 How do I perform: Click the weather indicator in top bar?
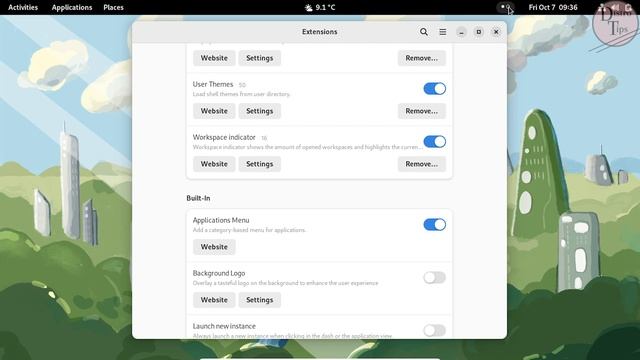(x=320, y=7)
